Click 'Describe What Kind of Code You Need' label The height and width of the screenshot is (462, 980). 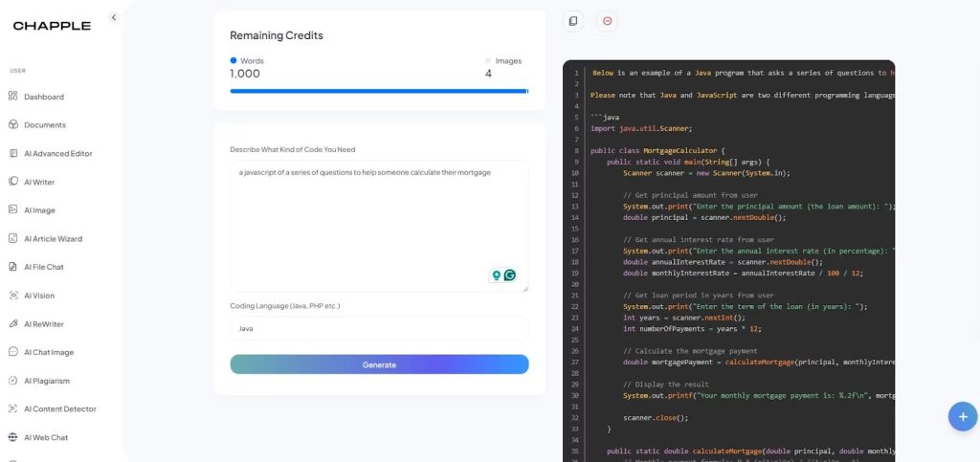click(x=293, y=150)
